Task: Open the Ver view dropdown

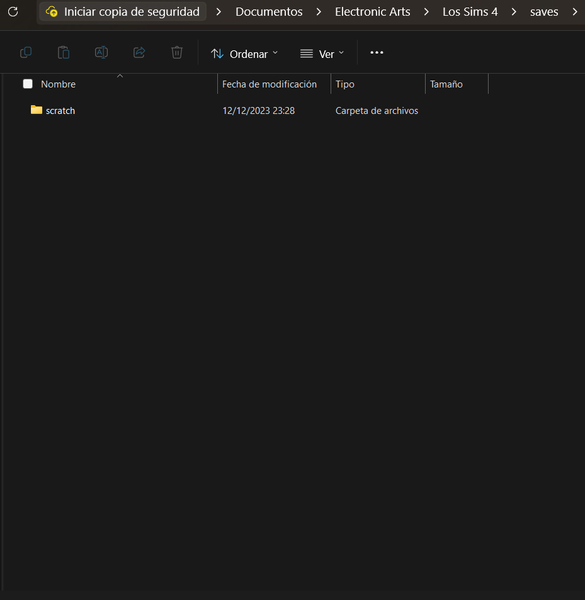Action: coord(322,54)
